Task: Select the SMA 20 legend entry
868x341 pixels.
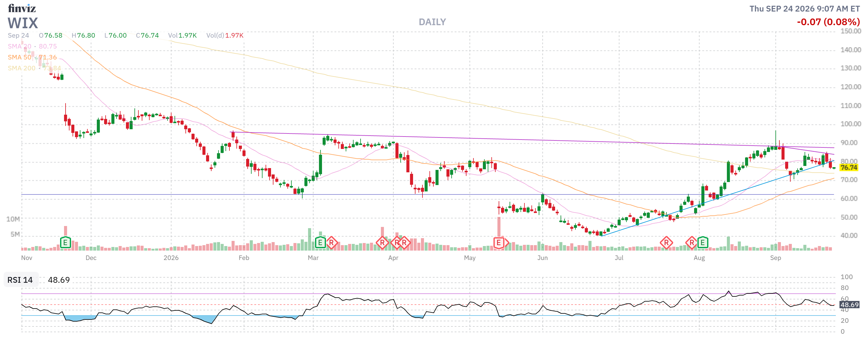Action: pyautogui.click(x=32, y=46)
